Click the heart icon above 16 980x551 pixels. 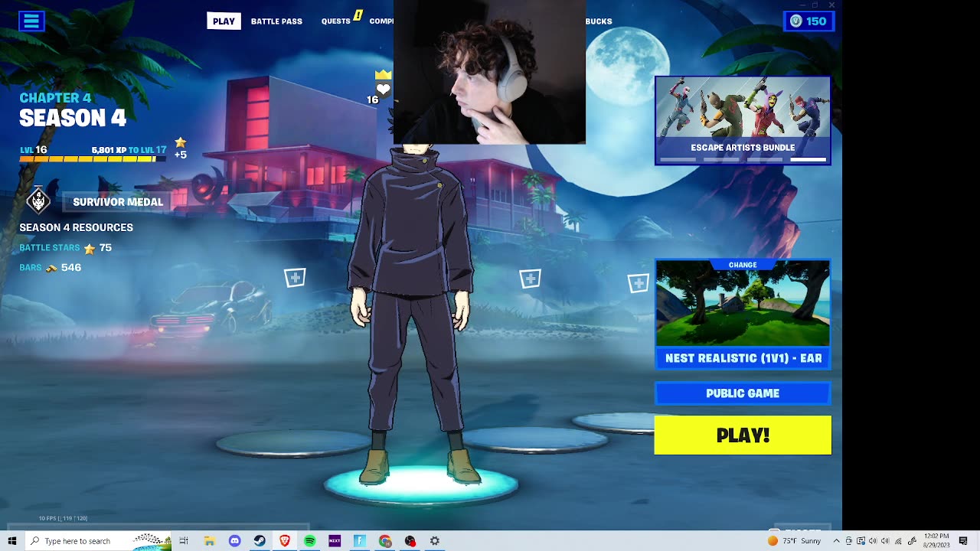[x=383, y=89]
